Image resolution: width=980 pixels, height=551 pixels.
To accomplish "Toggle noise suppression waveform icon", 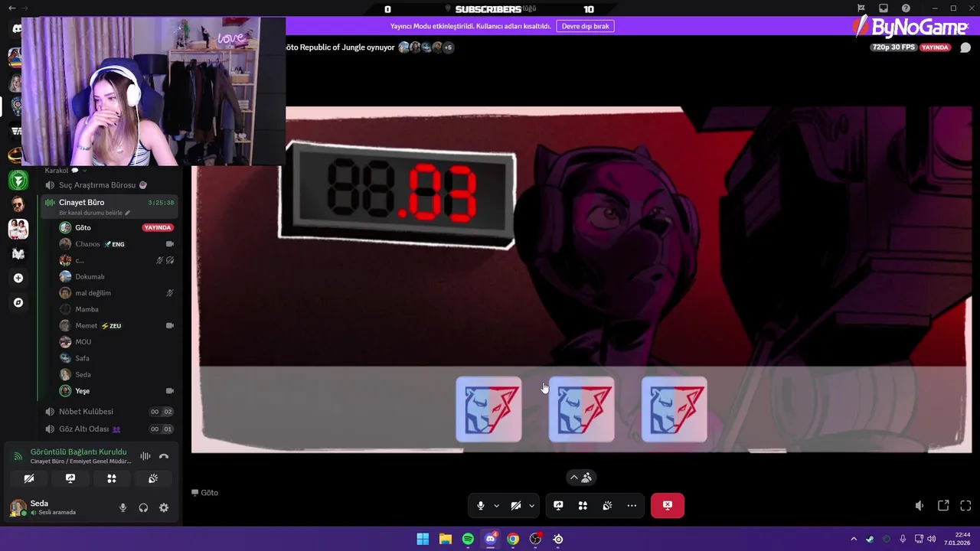I will point(145,456).
